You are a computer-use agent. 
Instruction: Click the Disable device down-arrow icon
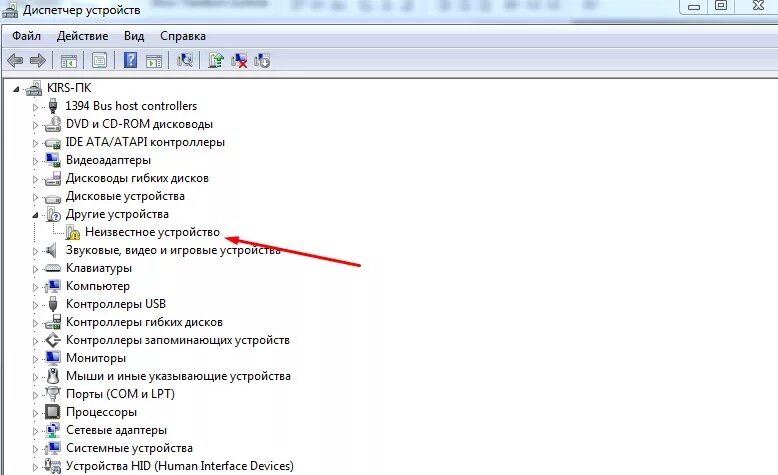point(261,61)
